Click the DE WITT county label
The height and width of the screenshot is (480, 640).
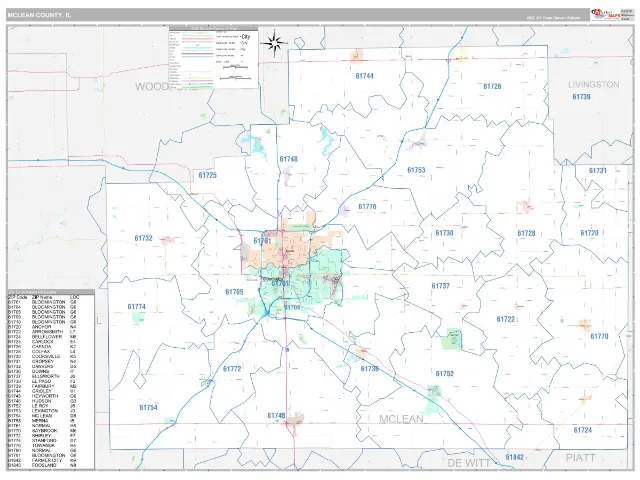469,463
